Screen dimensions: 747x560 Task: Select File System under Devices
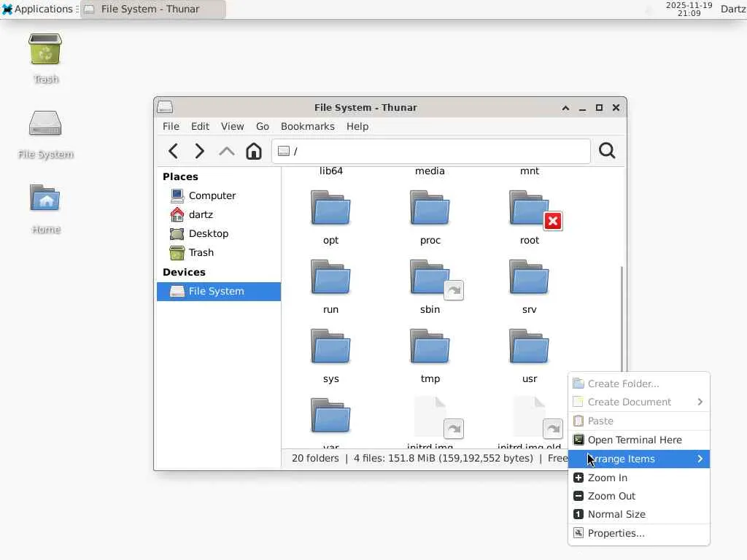[219, 292]
